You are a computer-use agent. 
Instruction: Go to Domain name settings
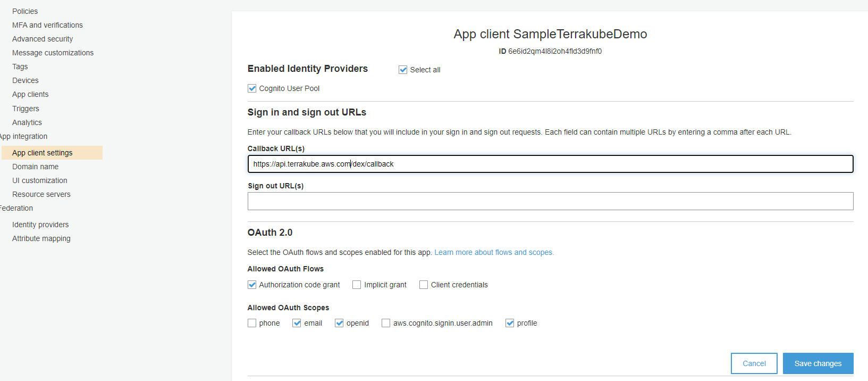35,167
